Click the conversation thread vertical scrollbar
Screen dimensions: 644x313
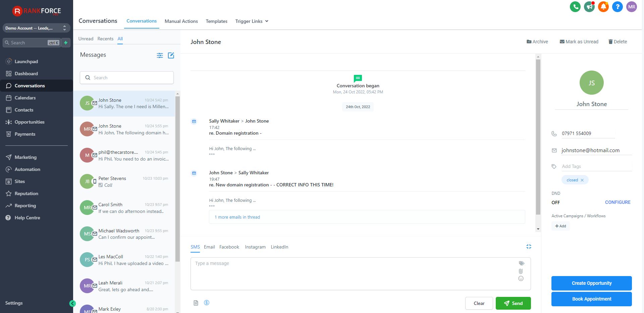(x=538, y=134)
